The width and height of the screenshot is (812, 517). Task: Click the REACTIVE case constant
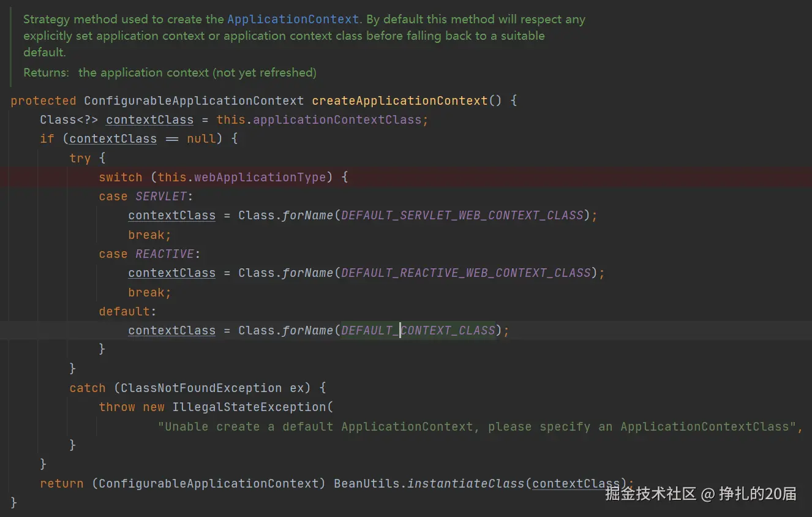point(165,254)
